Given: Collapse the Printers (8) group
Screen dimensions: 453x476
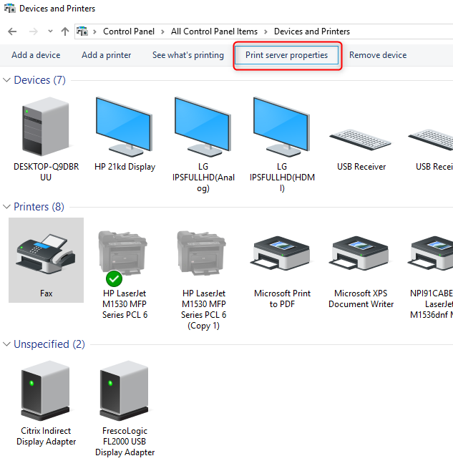Looking at the screenshot, I should point(7,207).
